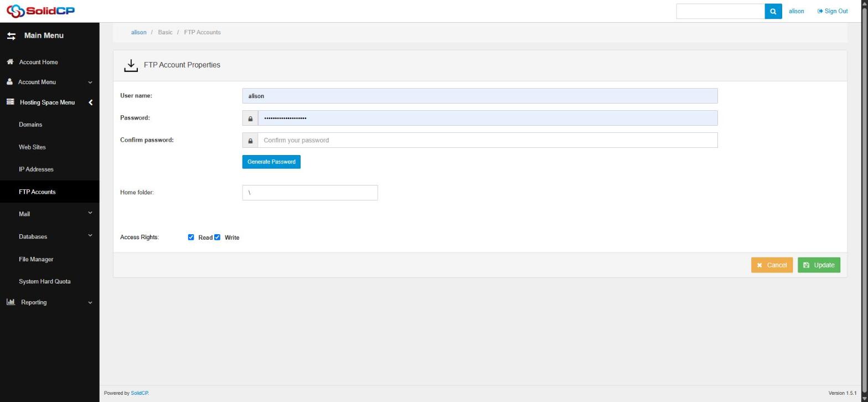Click the Version 1.5.1 footer text

[843, 393]
